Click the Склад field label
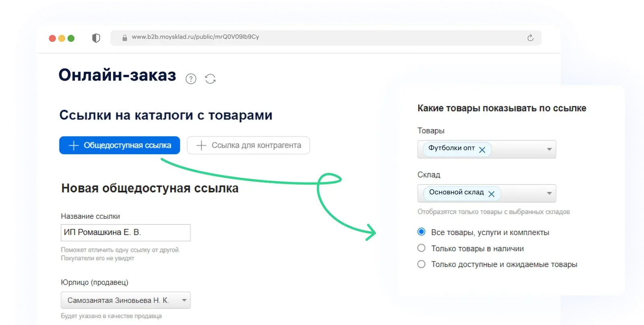Image resolution: width=644 pixels, height=325 pixels. point(429,175)
